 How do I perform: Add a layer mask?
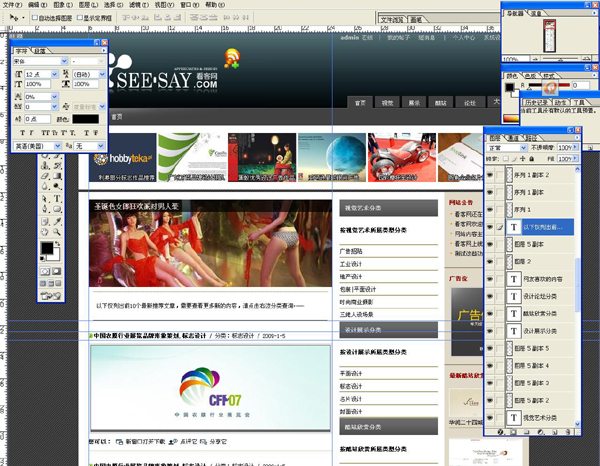[513, 432]
